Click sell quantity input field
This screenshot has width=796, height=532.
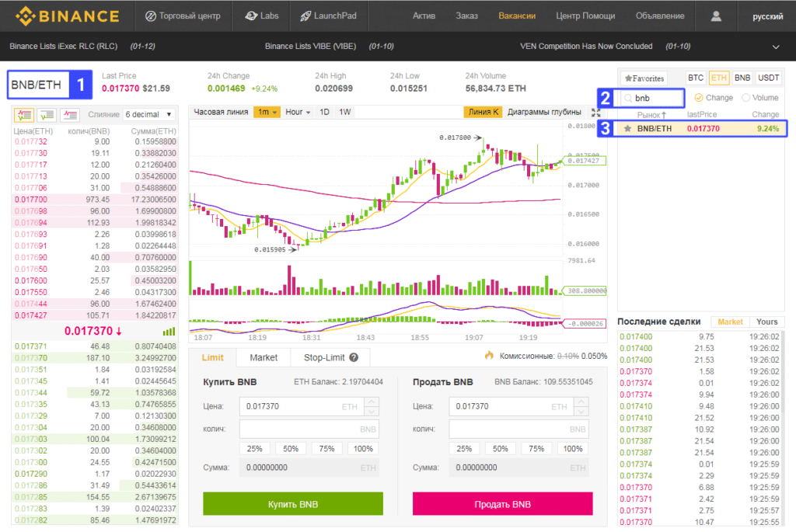[518, 429]
